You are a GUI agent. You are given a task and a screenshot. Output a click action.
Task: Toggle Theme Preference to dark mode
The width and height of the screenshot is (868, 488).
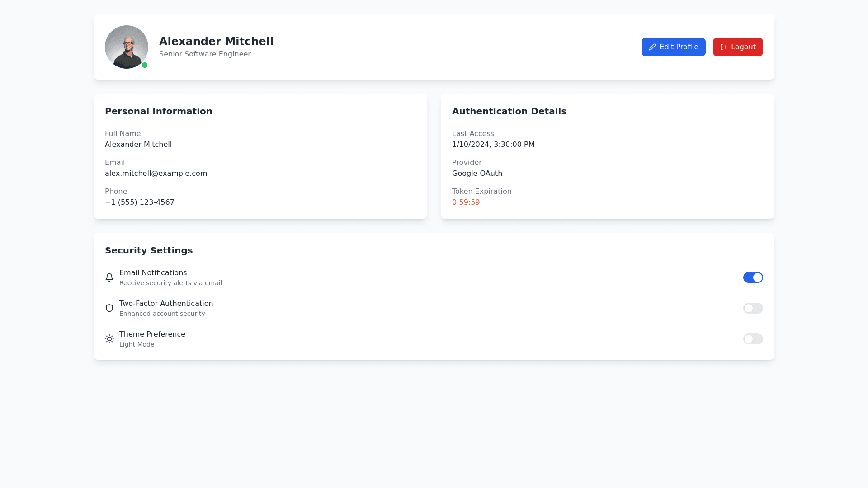coord(753,339)
